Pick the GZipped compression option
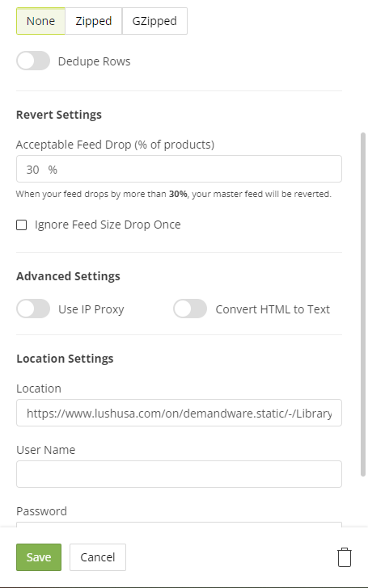 pyautogui.click(x=154, y=21)
